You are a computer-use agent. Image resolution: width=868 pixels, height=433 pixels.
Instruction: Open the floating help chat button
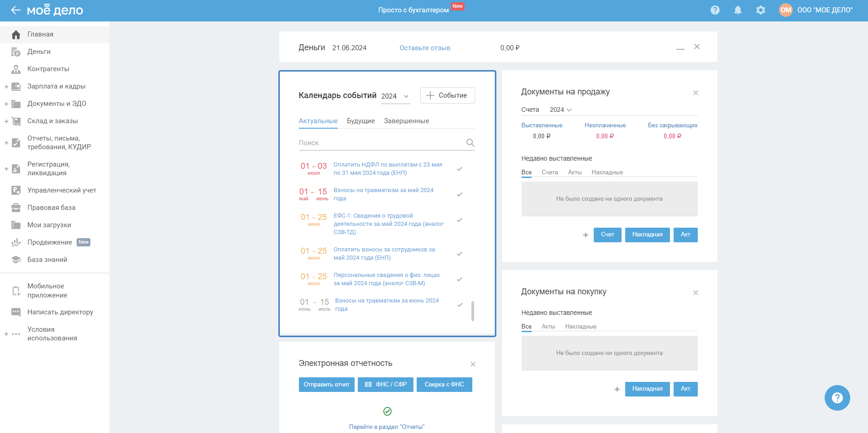pyautogui.click(x=837, y=398)
